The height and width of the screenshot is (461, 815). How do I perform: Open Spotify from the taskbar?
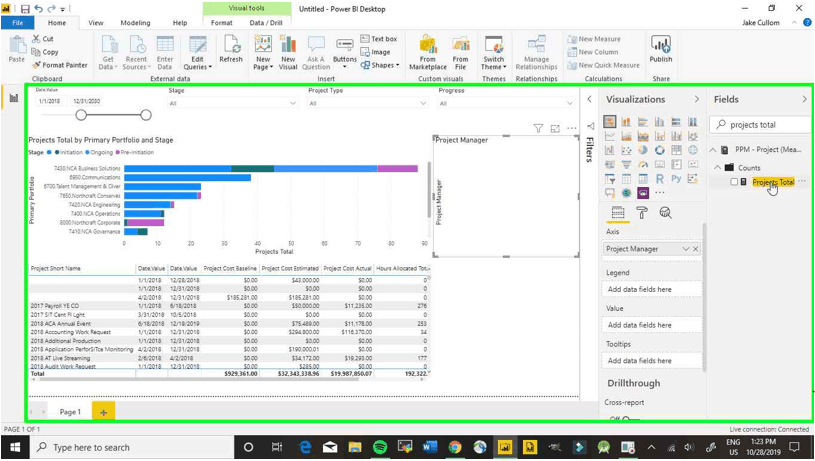click(x=380, y=447)
